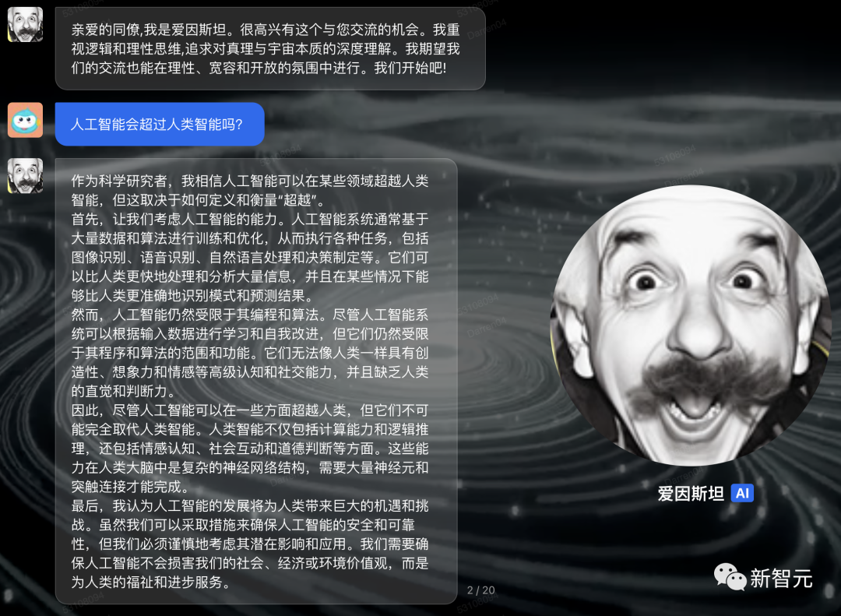This screenshot has width=841, height=616.
Task: Open the large circular Einstein portrait
Action: click(x=691, y=326)
